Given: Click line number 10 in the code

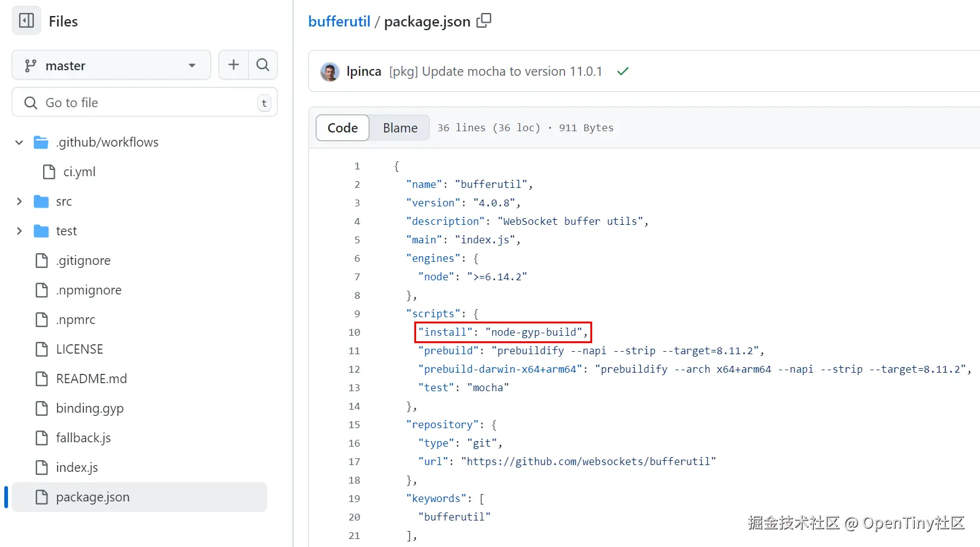Looking at the screenshot, I should 354,333.
